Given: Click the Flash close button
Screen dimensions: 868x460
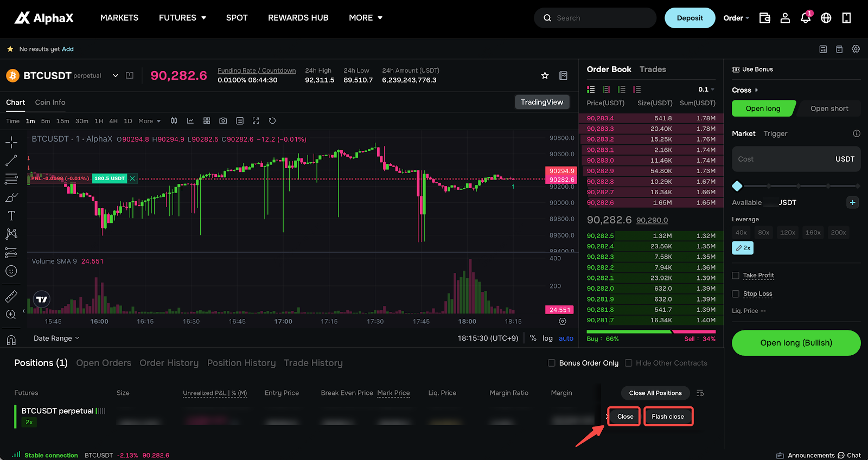Looking at the screenshot, I should point(668,417).
